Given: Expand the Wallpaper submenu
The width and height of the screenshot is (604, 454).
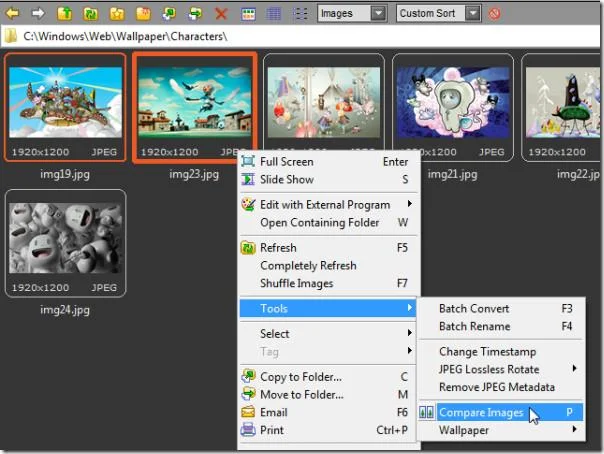Looking at the screenshot, I should pos(501,430).
